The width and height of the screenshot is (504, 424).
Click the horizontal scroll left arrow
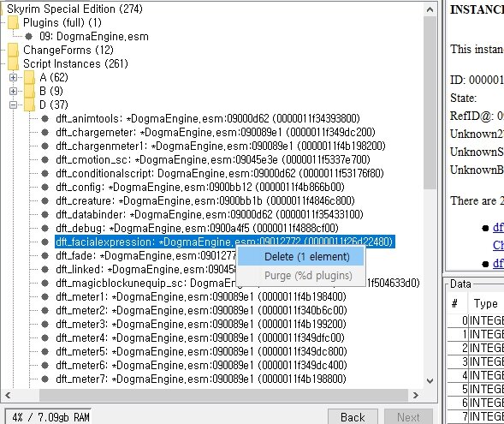(x=8, y=395)
